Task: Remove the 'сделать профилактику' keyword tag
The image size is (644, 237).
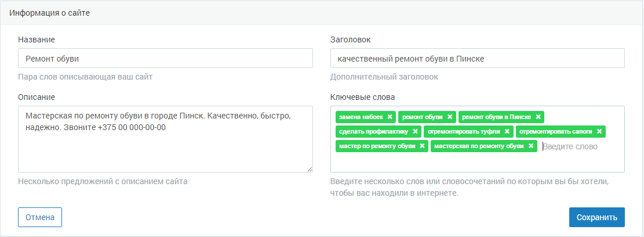Action: [x=415, y=131]
